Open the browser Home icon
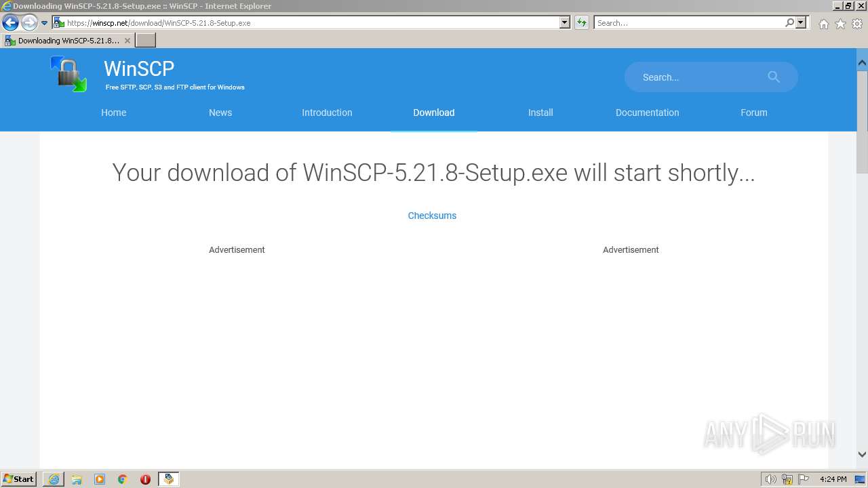 (823, 24)
